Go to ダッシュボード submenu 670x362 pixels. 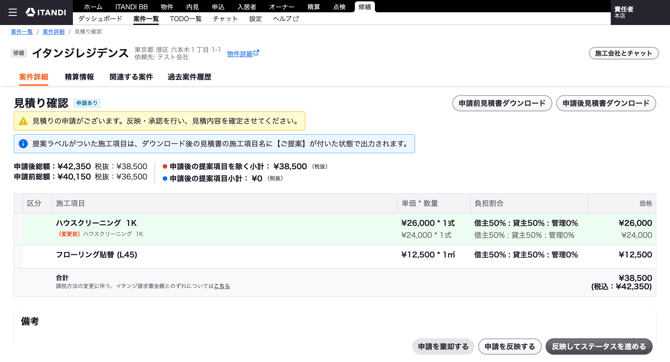100,19
